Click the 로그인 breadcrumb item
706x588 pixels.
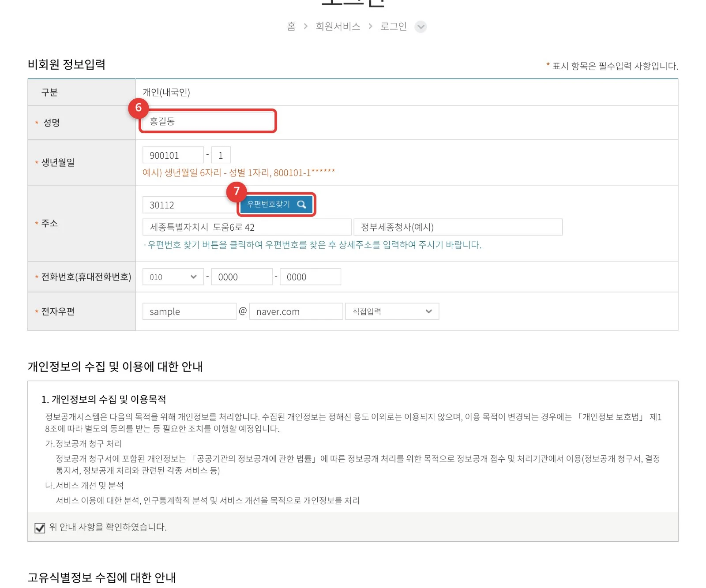[x=394, y=26]
